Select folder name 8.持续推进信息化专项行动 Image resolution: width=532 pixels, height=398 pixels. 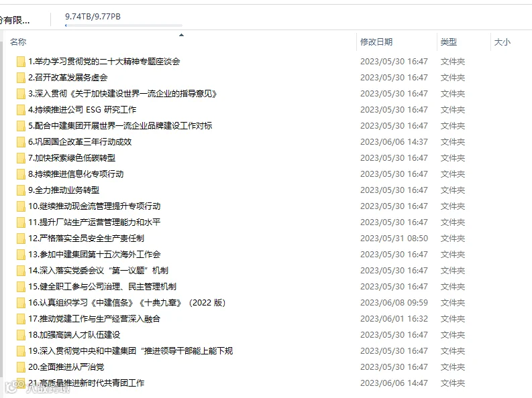(76, 174)
